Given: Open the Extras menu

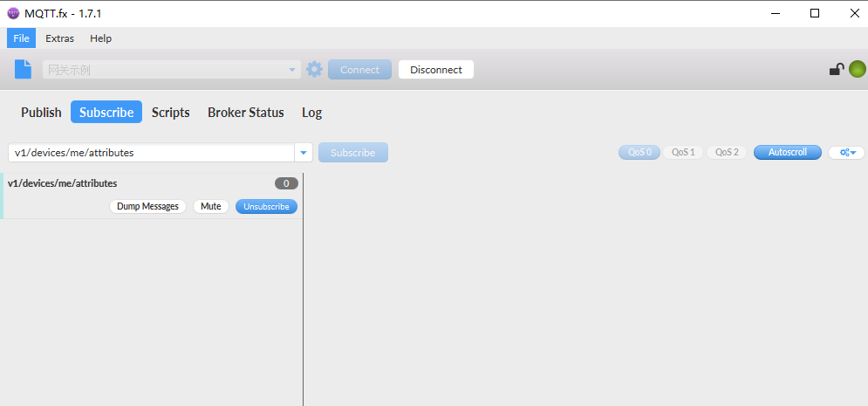Looking at the screenshot, I should click(x=60, y=38).
